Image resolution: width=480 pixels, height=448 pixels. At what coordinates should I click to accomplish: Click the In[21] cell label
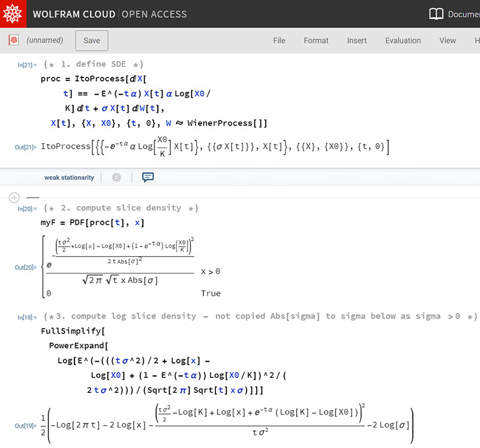point(27,65)
